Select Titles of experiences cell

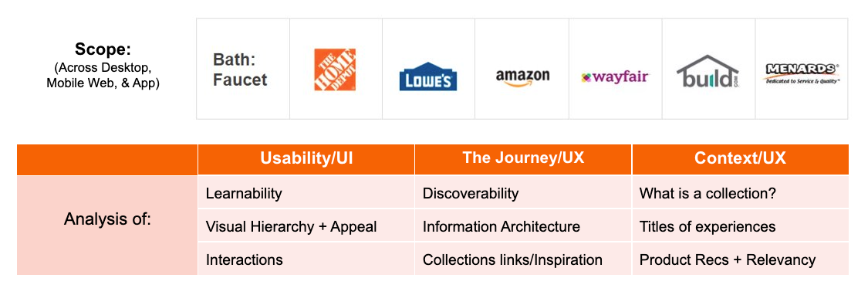(x=740, y=226)
